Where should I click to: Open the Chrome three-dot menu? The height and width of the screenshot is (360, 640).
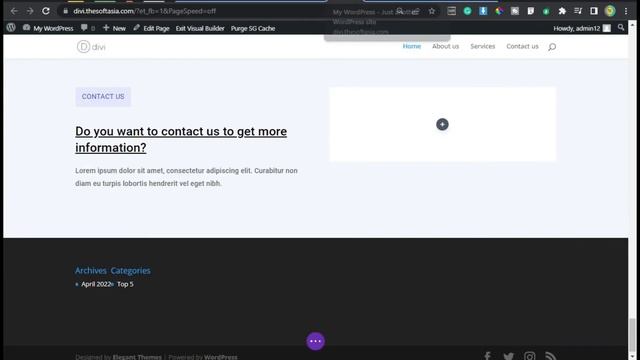(x=626, y=11)
